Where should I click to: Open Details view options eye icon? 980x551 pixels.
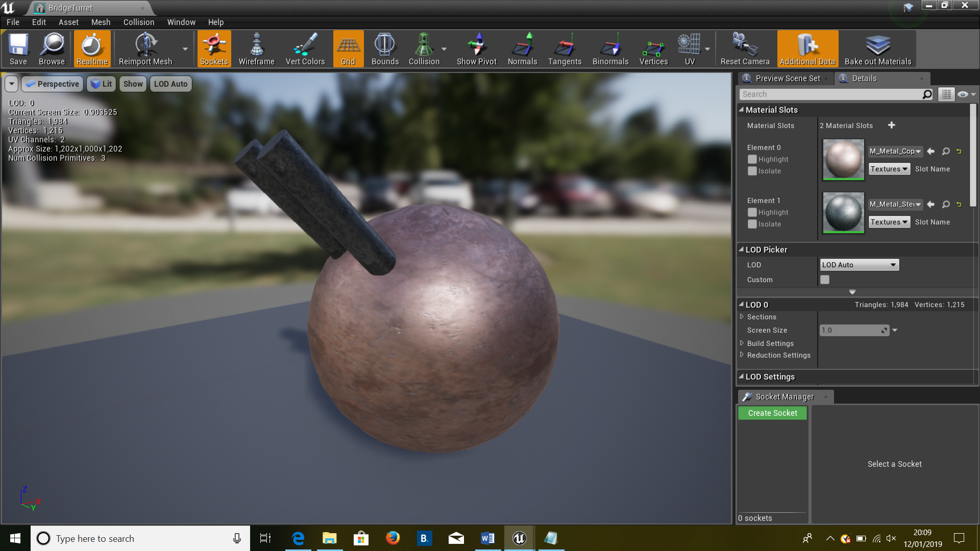click(966, 94)
